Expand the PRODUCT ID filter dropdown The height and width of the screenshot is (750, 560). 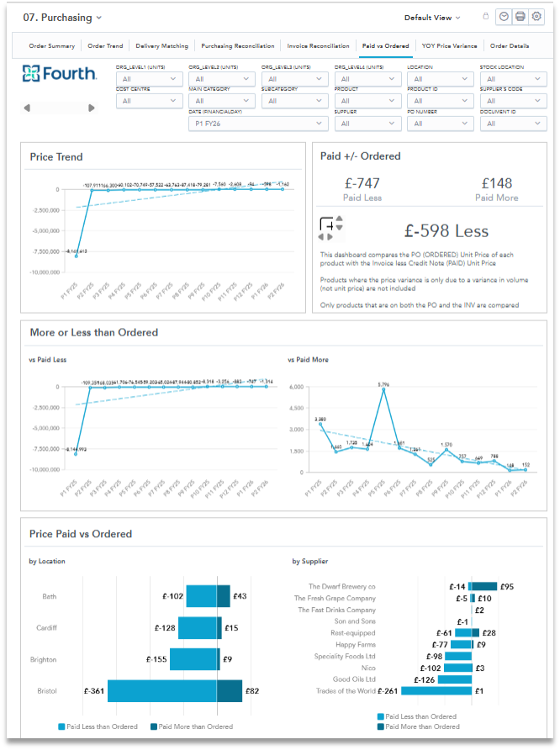[441, 101]
